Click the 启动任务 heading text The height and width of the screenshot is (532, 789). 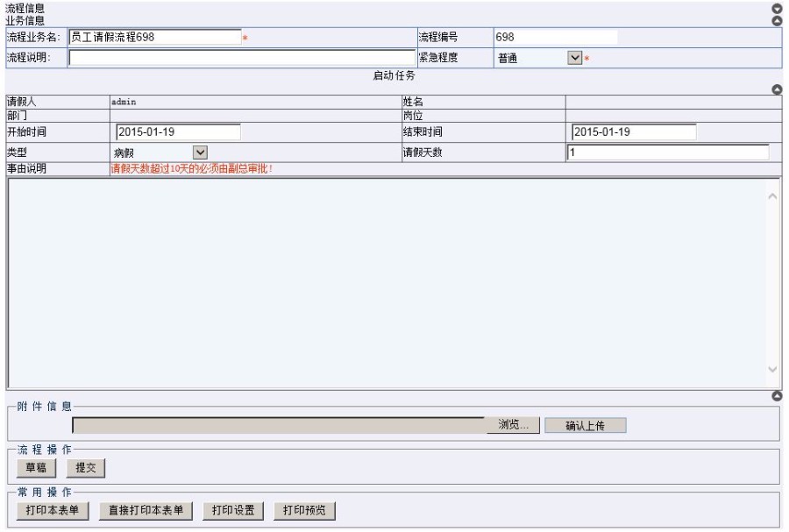coord(394,75)
